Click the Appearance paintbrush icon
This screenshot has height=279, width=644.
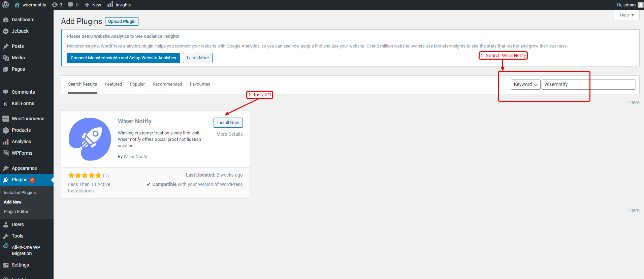pyautogui.click(x=6, y=168)
